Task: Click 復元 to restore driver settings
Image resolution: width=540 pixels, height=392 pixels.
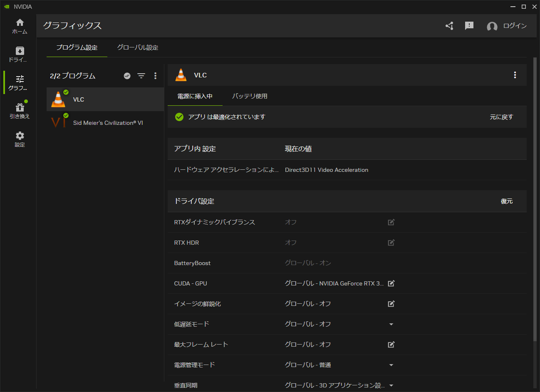Action: (507, 201)
